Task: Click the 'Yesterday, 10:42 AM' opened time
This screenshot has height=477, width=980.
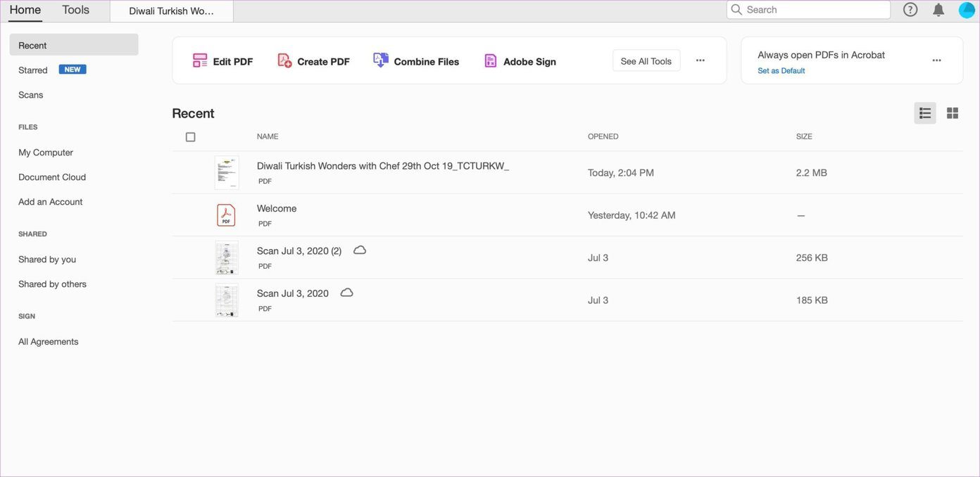Action: [632, 215]
